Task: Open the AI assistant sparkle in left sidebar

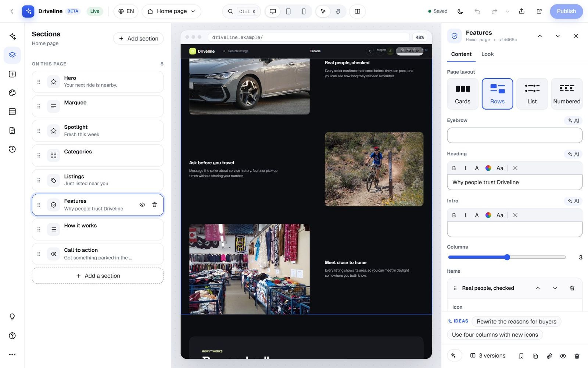Action: tap(12, 36)
